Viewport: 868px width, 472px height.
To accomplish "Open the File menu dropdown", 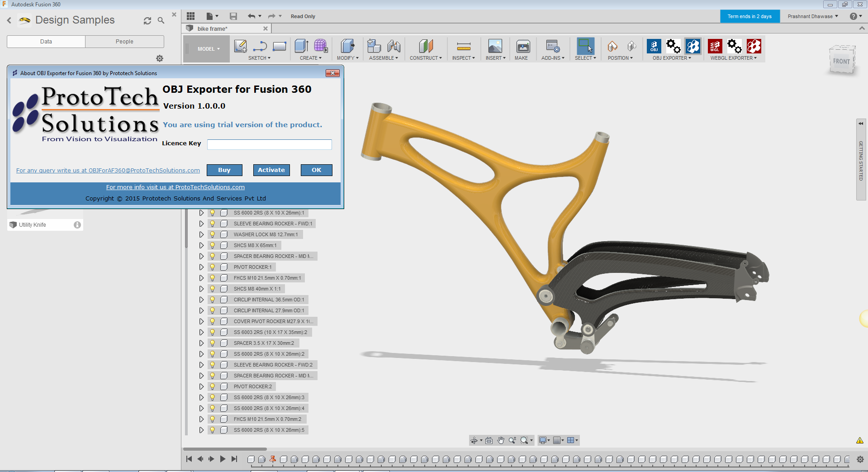I will [212, 16].
